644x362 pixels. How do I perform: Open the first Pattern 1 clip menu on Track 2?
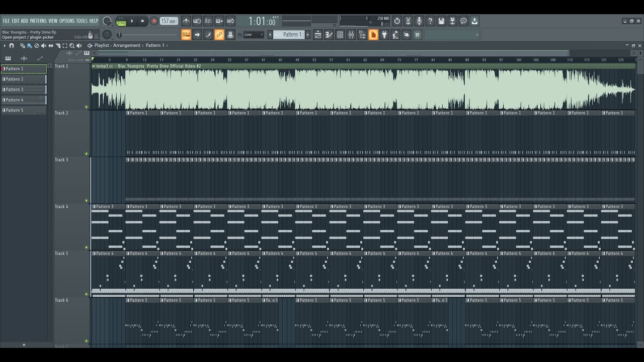pos(128,113)
